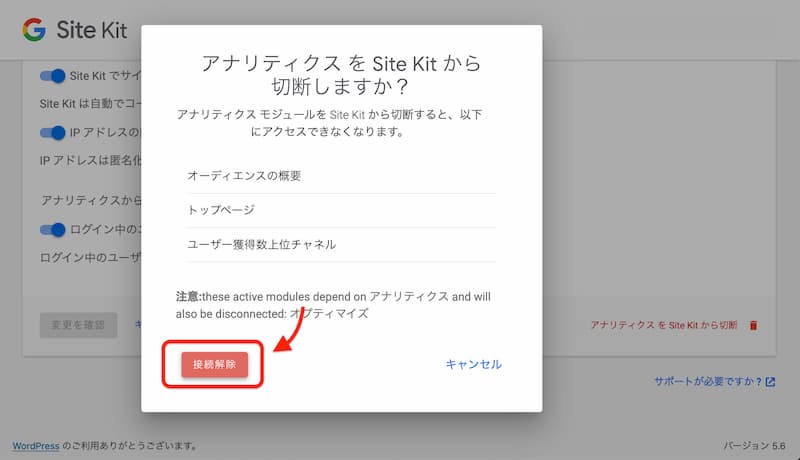Screen dimensions: 800x460
Task: Toggle the ログイン中 user exclusion switch
Action: click(53, 230)
